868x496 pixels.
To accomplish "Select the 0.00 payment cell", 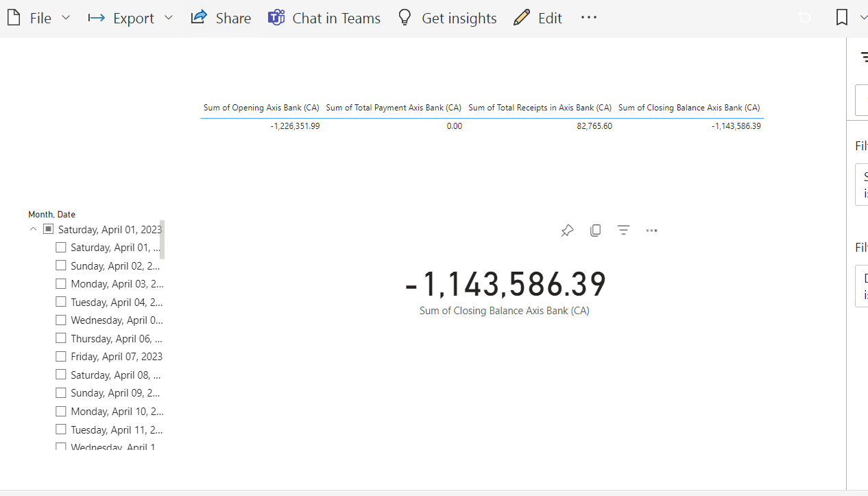I will click(x=454, y=126).
